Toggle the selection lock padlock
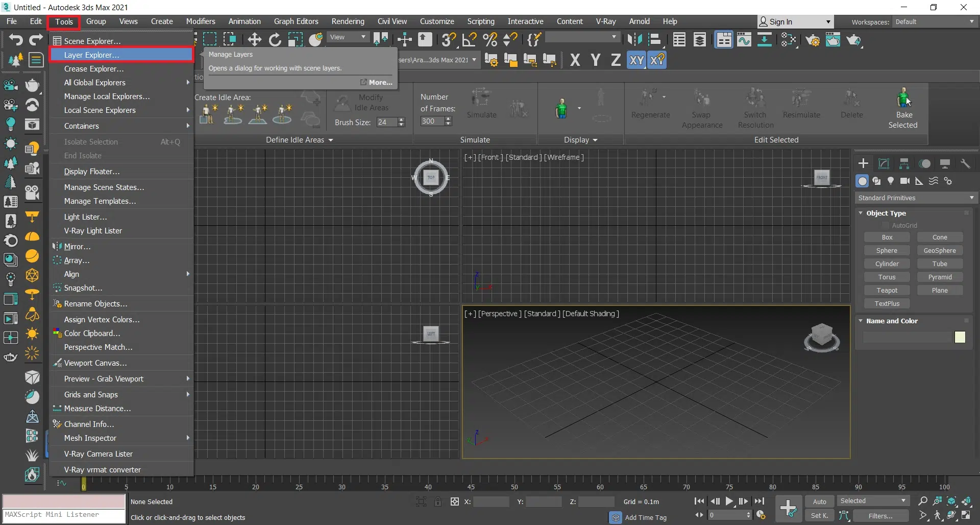Screen dimensions: 980x525 438,502
